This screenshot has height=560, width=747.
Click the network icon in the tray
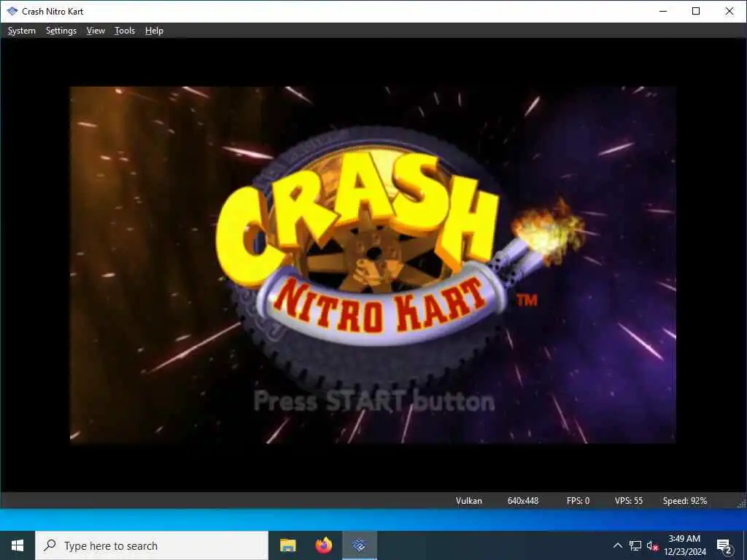click(x=635, y=545)
